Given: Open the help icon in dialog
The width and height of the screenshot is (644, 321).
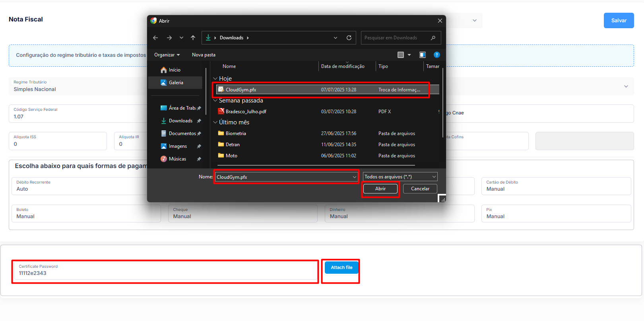Looking at the screenshot, I should coord(437,55).
